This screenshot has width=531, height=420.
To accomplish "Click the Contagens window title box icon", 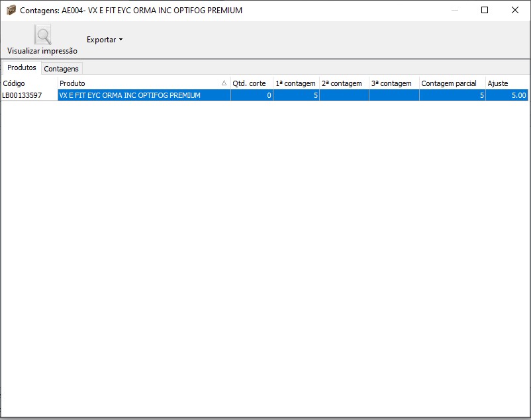I will (x=11, y=10).
